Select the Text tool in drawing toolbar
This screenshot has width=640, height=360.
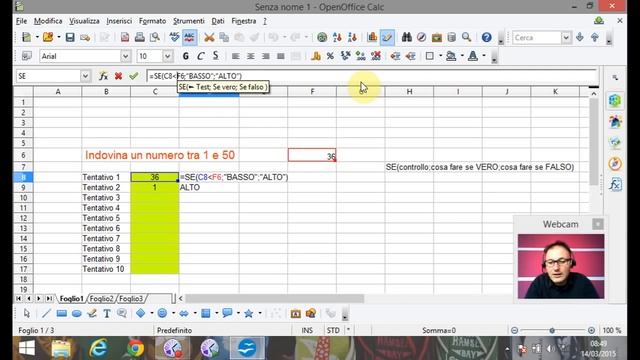107,313
